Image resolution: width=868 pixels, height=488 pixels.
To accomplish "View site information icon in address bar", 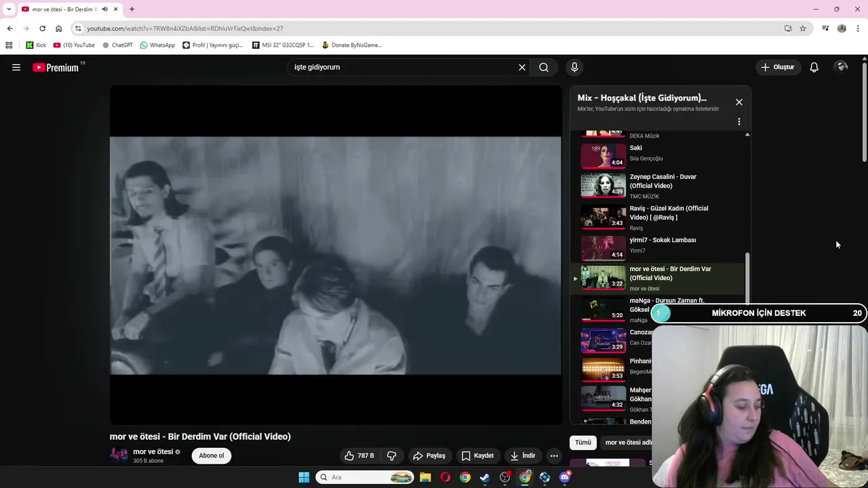I will (78, 28).
